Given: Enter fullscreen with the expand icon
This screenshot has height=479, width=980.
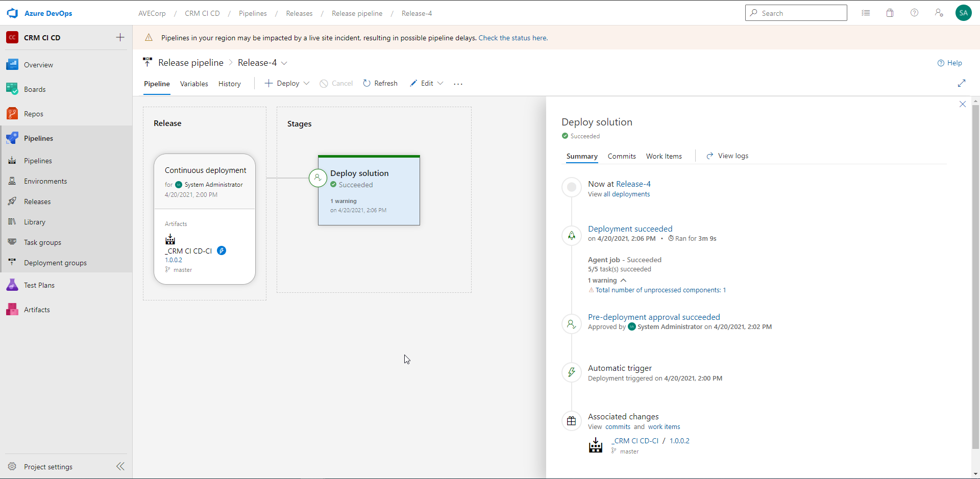Looking at the screenshot, I should [963, 83].
